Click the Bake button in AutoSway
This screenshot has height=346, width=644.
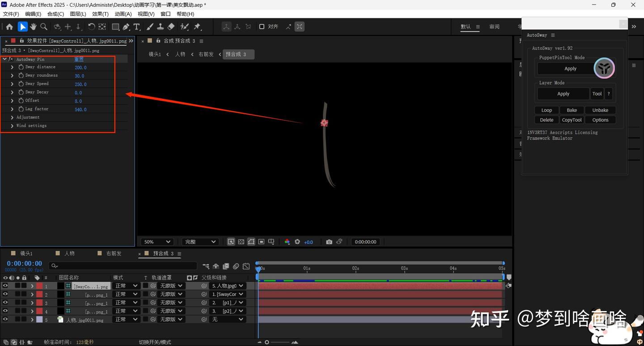click(572, 110)
